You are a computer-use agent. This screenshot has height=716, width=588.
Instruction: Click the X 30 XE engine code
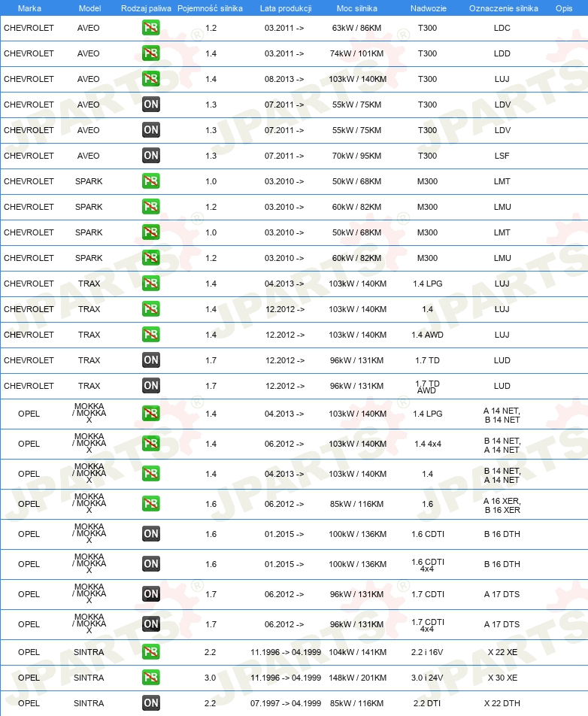tap(502, 678)
